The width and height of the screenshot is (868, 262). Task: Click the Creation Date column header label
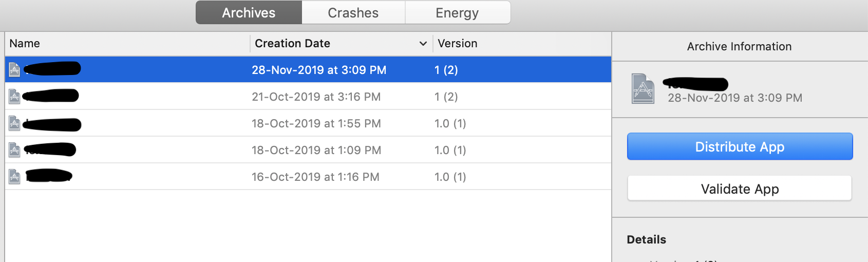[293, 44]
